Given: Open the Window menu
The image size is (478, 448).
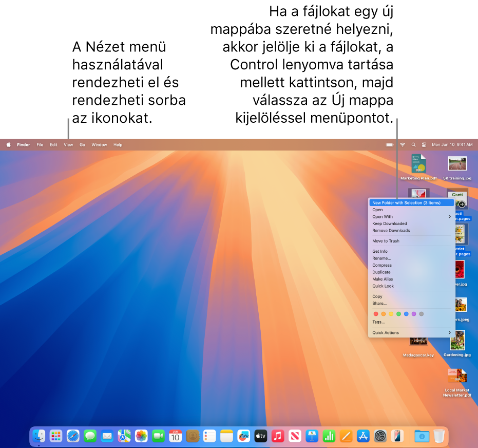Looking at the screenshot, I should coord(100,145).
